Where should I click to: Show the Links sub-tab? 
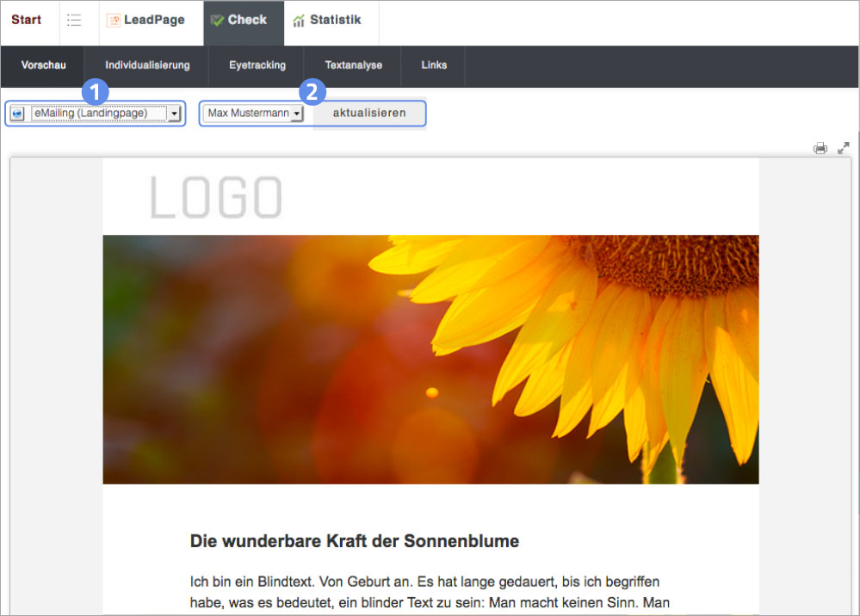click(x=434, y=65)
